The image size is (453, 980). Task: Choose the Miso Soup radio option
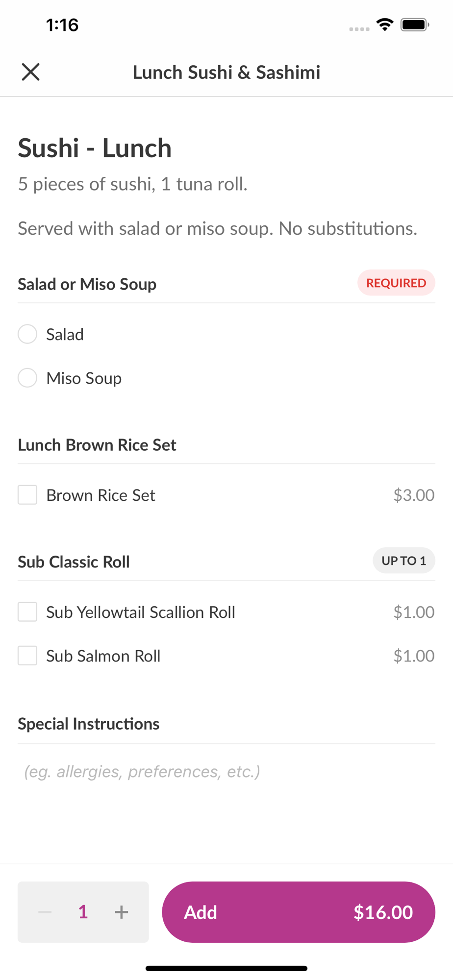pyautogui.click(x=27, y=378)
